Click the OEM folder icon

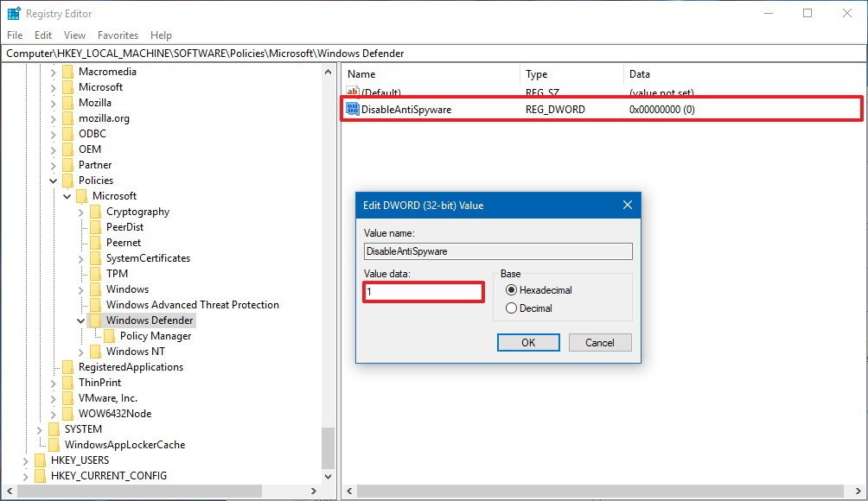(68, 149)
